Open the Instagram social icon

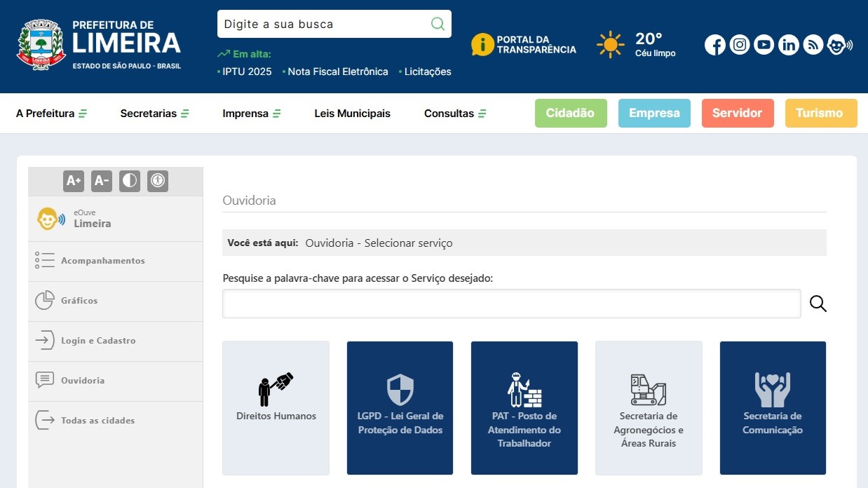pyautogui.click(x=740, y=45)
